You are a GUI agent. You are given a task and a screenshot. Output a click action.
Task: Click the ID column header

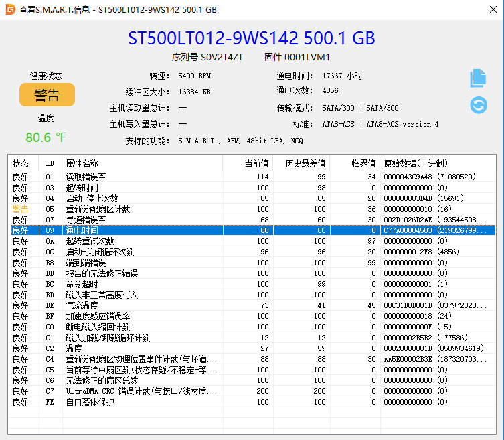pyautogui.click(x=50, y=163)
